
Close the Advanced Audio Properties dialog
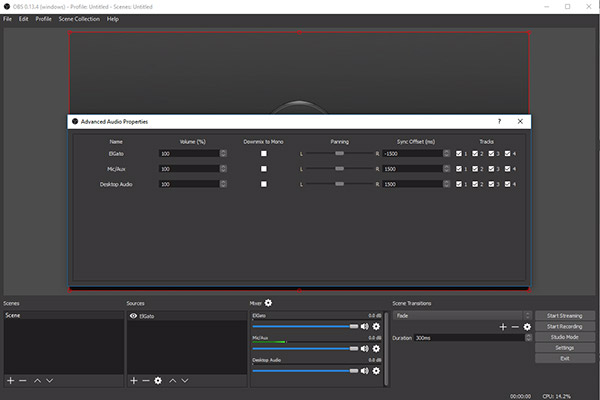(520, 121)
